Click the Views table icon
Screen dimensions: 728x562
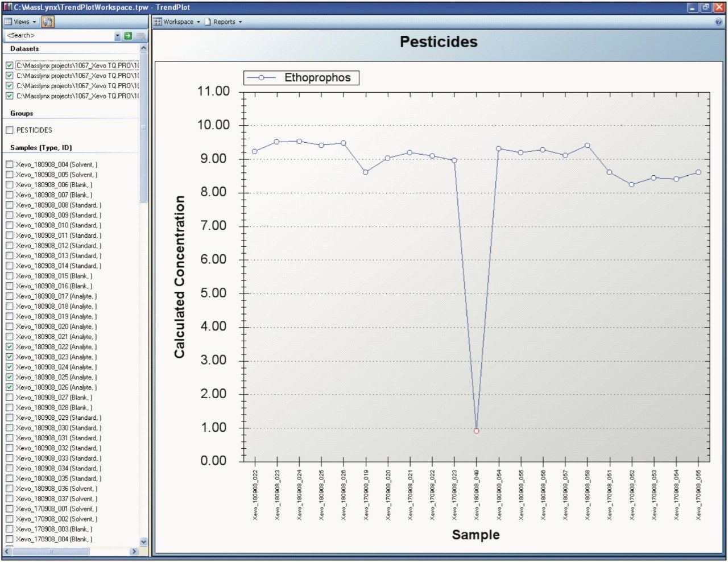(x=7, y=22)
